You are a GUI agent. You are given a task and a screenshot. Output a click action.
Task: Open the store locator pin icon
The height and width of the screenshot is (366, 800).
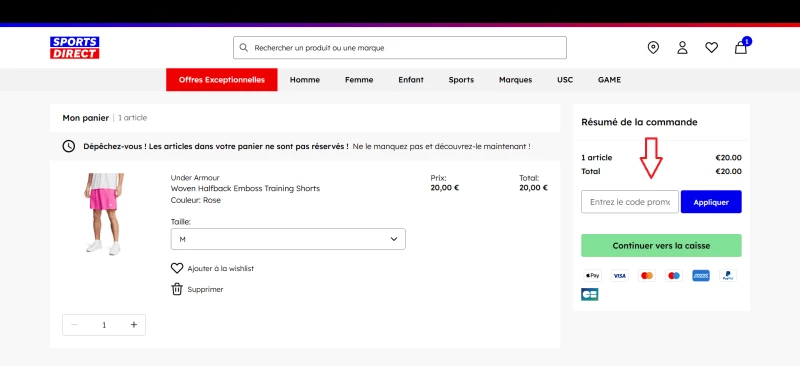[653, 47]
